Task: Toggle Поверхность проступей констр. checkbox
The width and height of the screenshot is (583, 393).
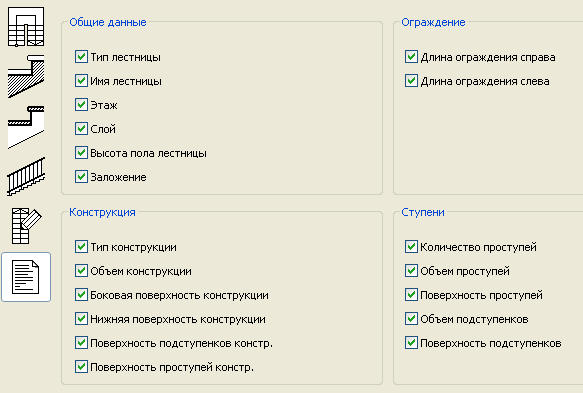Action: (x=81, y=367)
